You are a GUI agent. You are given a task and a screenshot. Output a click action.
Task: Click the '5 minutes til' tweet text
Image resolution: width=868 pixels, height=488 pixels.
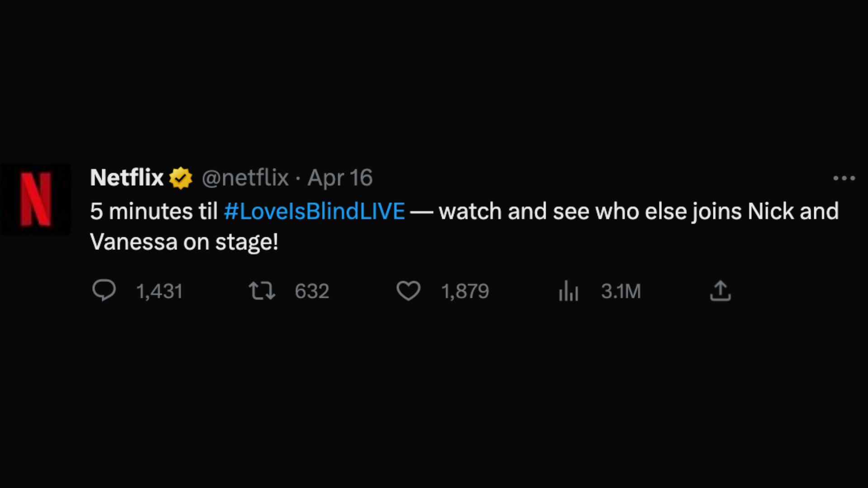pyautogui.click(x=154, y=211)
